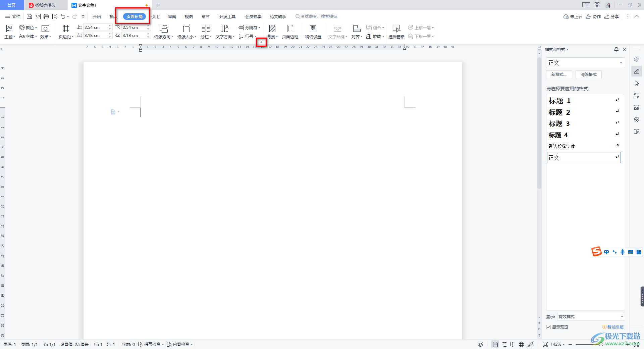Switch to the 开发工具 developer tab
The image size is (644, 349).
[x=227, y=16]
